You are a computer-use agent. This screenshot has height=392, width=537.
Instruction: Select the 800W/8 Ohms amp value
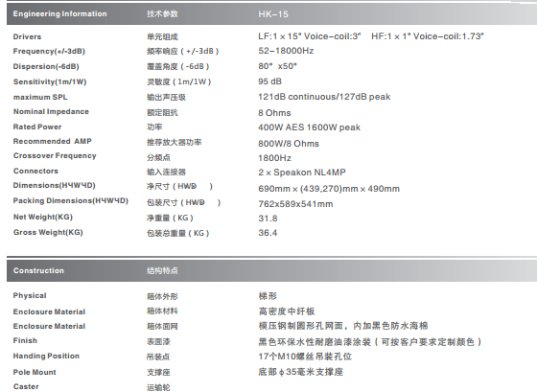point(289,144)
